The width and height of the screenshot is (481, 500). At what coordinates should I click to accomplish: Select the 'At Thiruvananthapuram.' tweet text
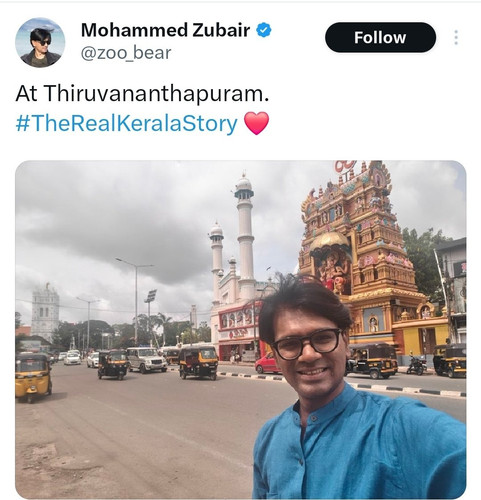pyautogui.click(x=142, y=93)
